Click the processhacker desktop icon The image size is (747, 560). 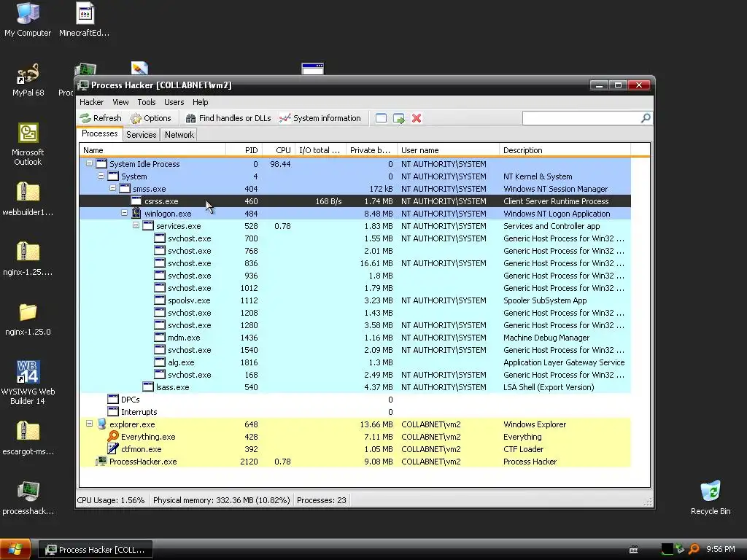pyautogui.click(x=28, y=497)
